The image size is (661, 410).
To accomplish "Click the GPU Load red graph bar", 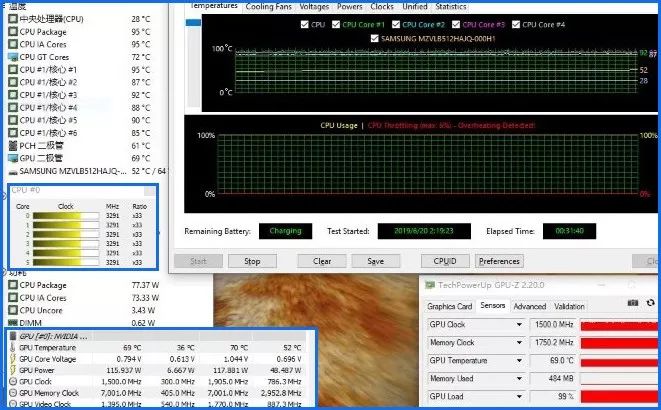I will click(x=618, y=397).
